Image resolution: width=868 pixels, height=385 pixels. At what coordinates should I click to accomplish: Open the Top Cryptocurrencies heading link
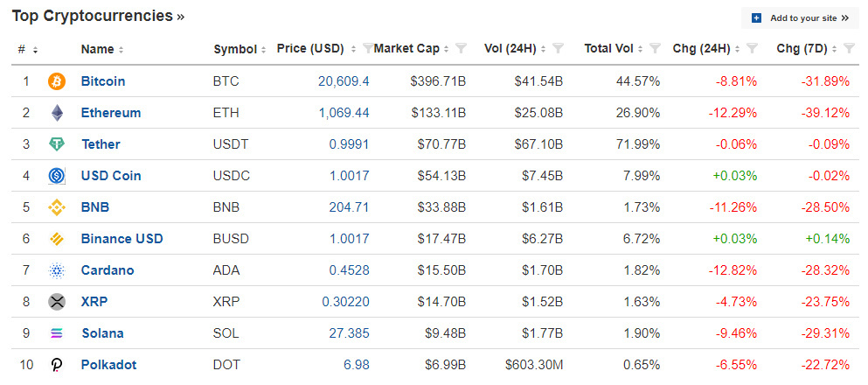pos(98,16)
